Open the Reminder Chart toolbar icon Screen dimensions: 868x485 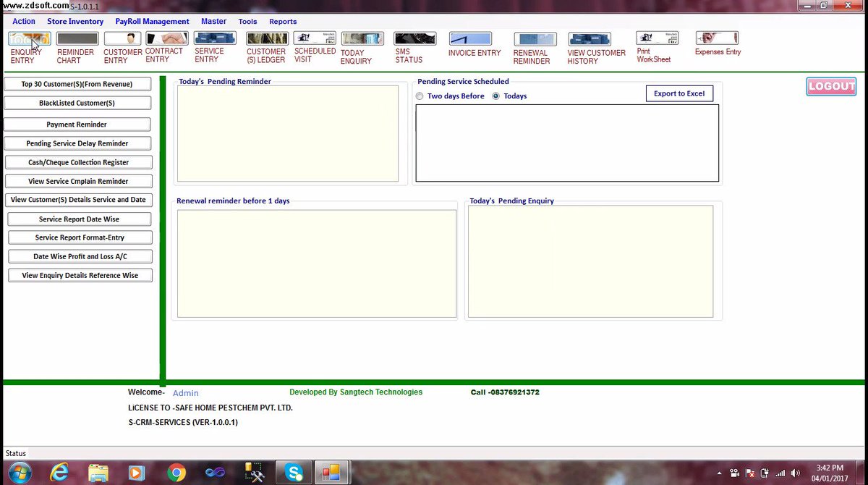[x=77, y=39]
